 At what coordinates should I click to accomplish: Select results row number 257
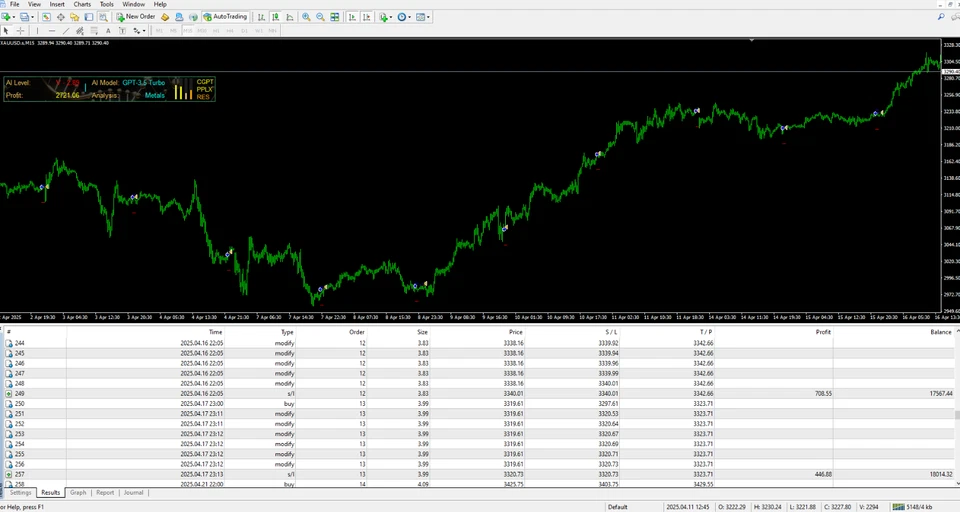tap(479, 474)
